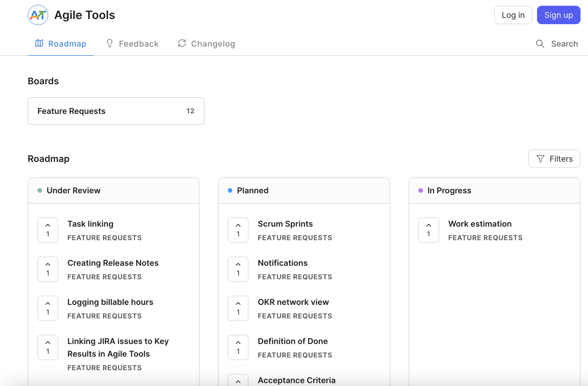Click the Sign up button

[559, 15]
